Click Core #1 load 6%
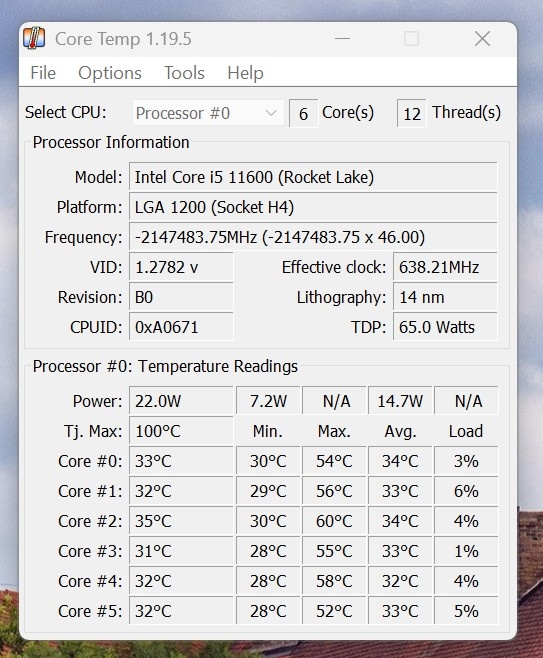This screenshot has height=658, width=543. click(466, 491)
